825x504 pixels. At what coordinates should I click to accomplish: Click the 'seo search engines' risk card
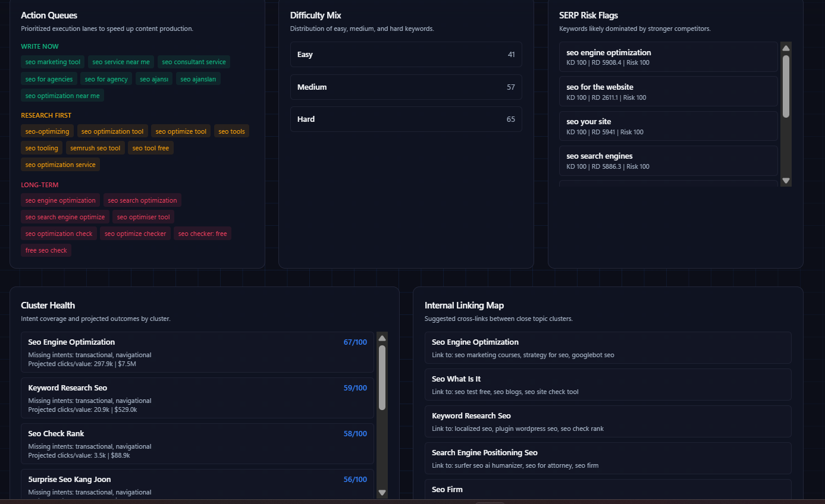pos(669,160)
